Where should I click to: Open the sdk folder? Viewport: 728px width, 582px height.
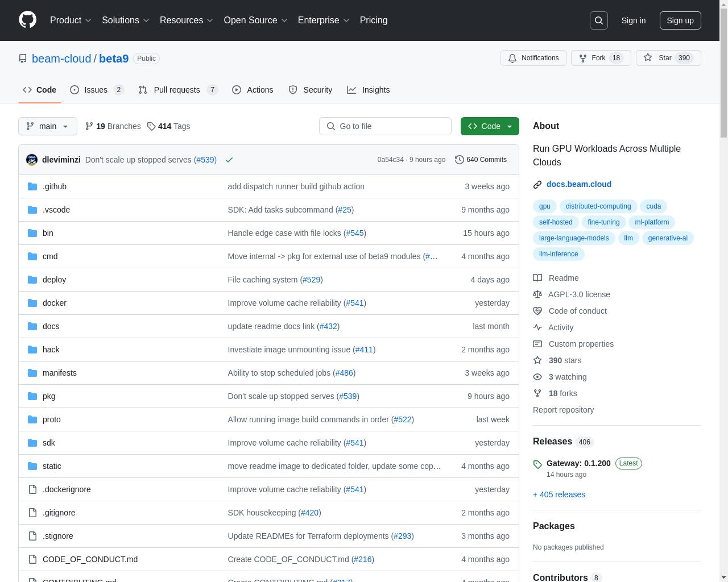click(x=49, y=443)
